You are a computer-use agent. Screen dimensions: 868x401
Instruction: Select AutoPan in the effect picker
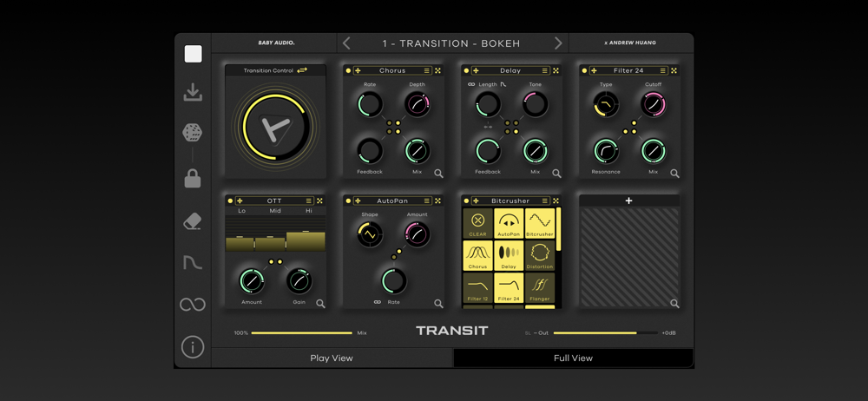(509, 223)
